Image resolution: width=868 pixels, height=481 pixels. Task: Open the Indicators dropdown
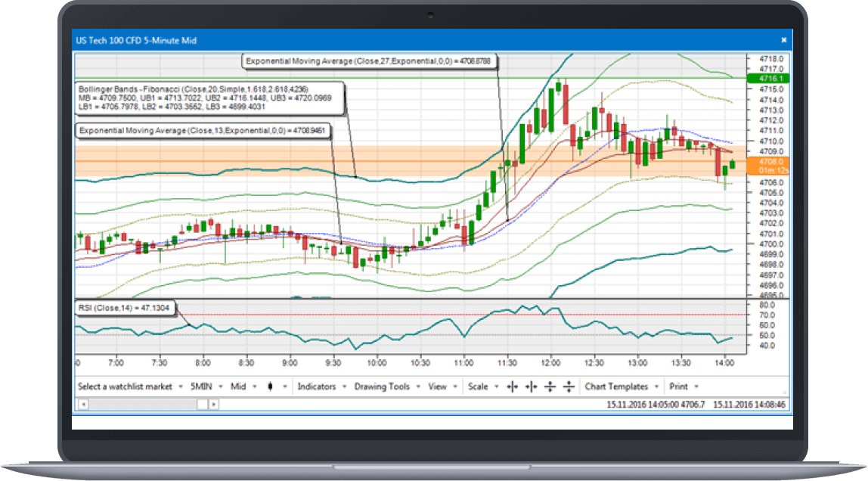pyautogui.click(x=318, y=386)
